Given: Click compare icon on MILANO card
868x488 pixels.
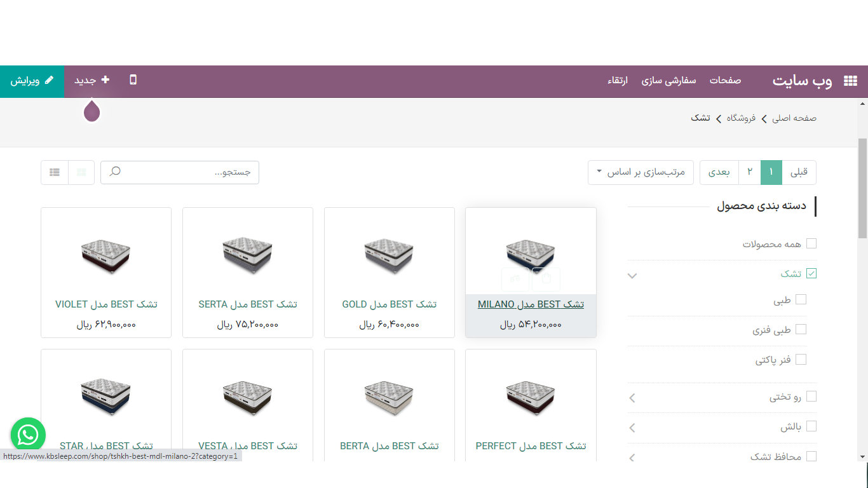Looking at the screenshot, I should click(515, 280).
